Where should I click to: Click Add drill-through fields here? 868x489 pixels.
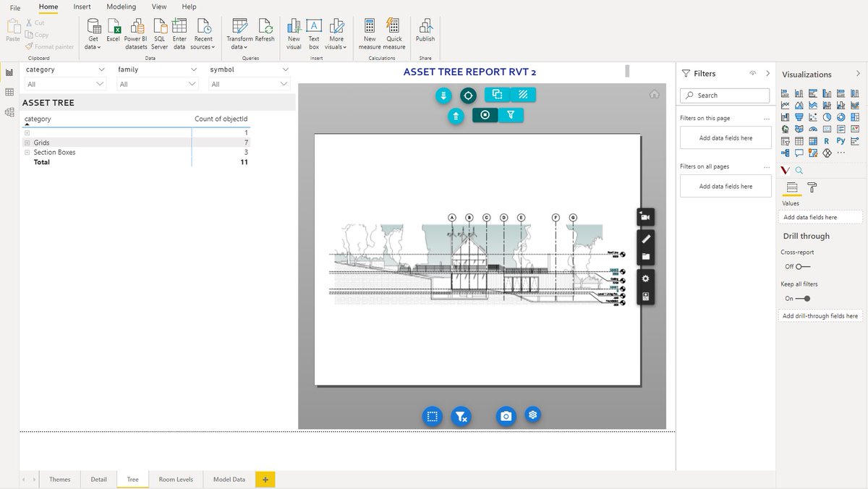[x=820, y=315]
